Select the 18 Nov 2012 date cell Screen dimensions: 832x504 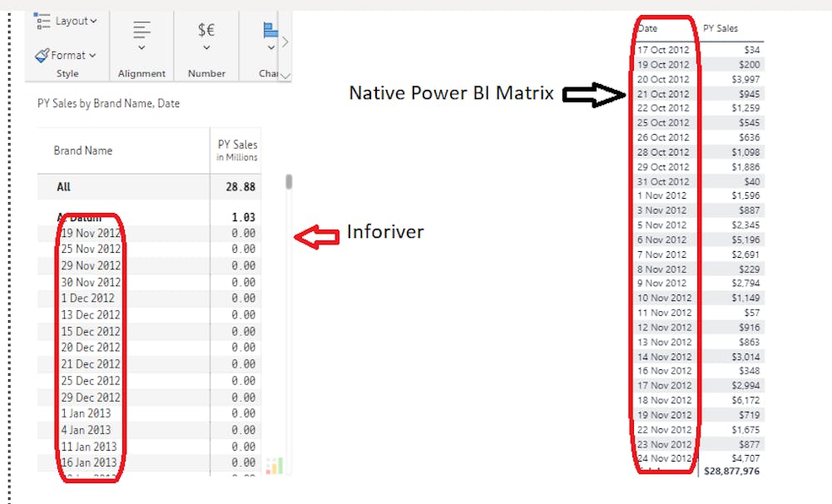coord(664,401)
